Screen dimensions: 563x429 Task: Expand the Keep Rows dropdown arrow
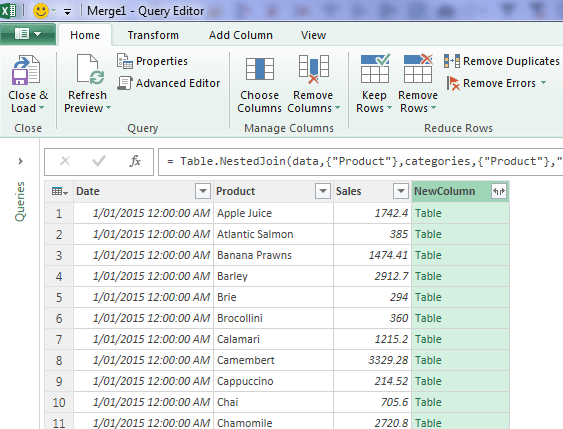tap(389, 107)
